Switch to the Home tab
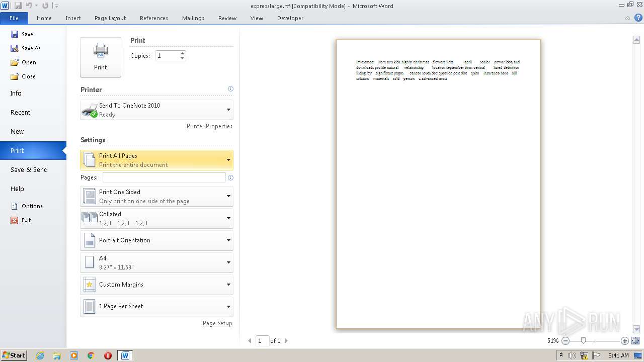Viewport: 644px width, 362px height. tap(44, 18)
